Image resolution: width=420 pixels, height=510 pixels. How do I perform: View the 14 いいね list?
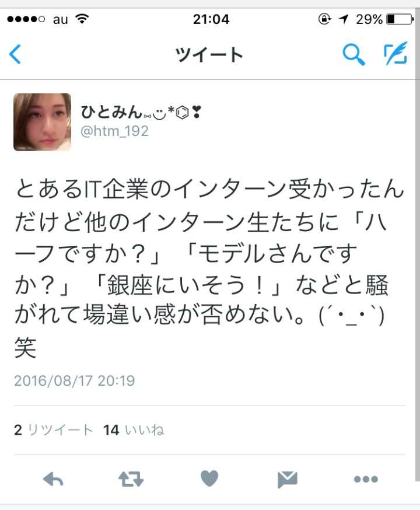pos(134,430)
